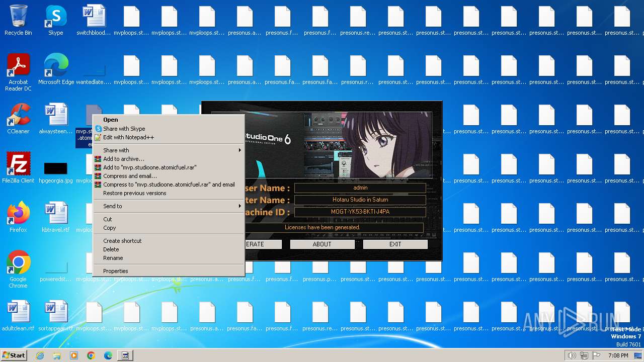The width and height of the screenshot is (644, 362).
Task: Choose Create shortcut entry
Action: (169, 241)
